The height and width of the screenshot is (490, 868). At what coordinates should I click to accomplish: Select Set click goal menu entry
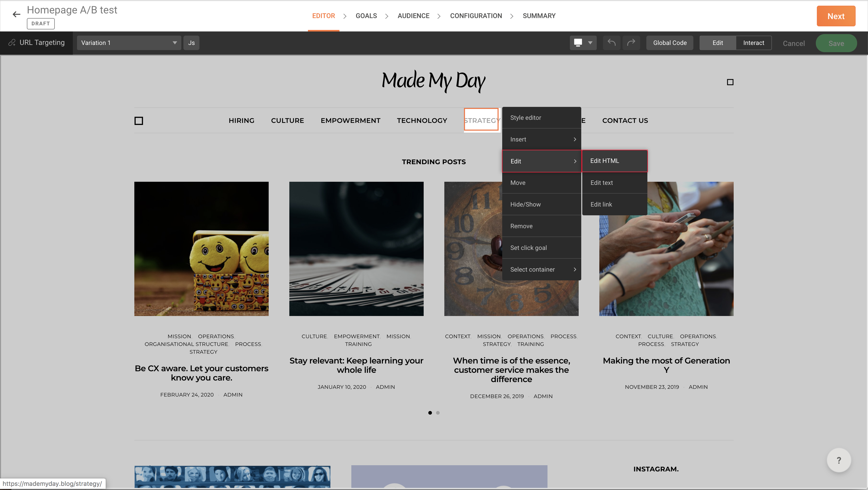click(x=541, y=248)
